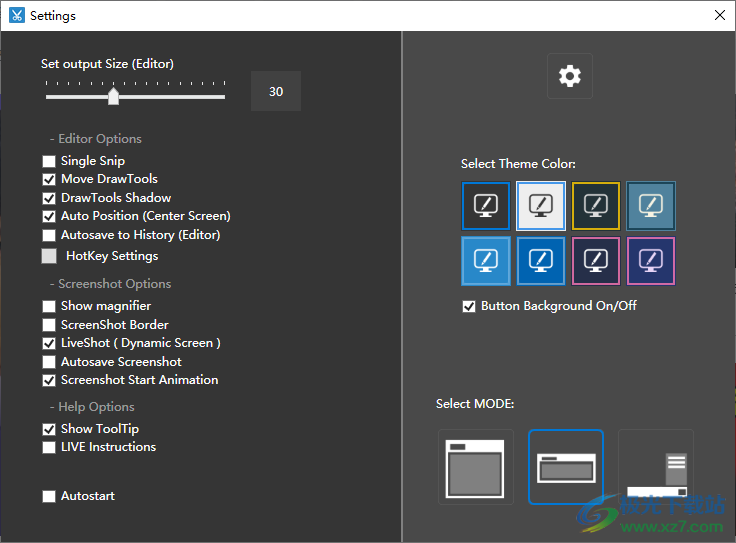This screenshot has height=543, width=736.
Task: Select the navy theme with pink border
Action: [596, 261]
